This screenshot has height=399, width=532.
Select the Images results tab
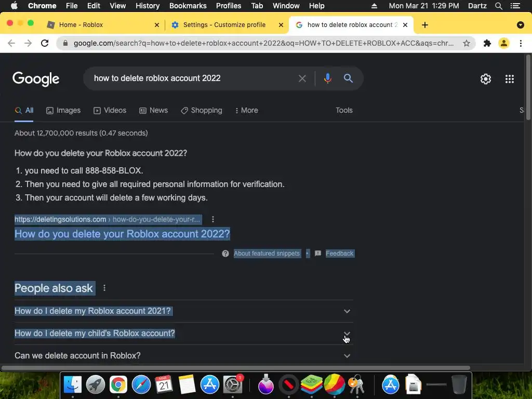coord(63,110)
